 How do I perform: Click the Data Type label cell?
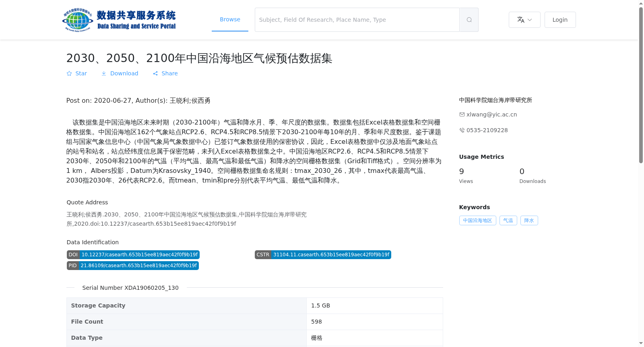pos(187,338)
